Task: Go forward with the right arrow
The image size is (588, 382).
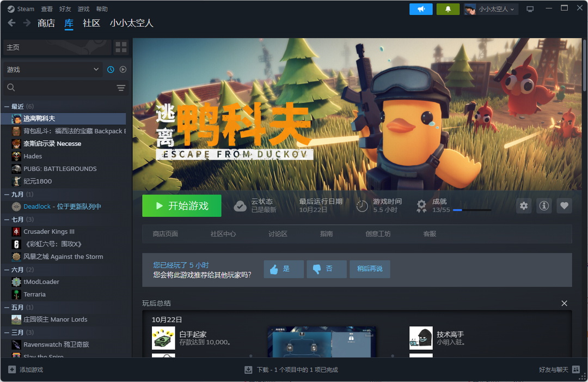Action: (x=27, y=23)
